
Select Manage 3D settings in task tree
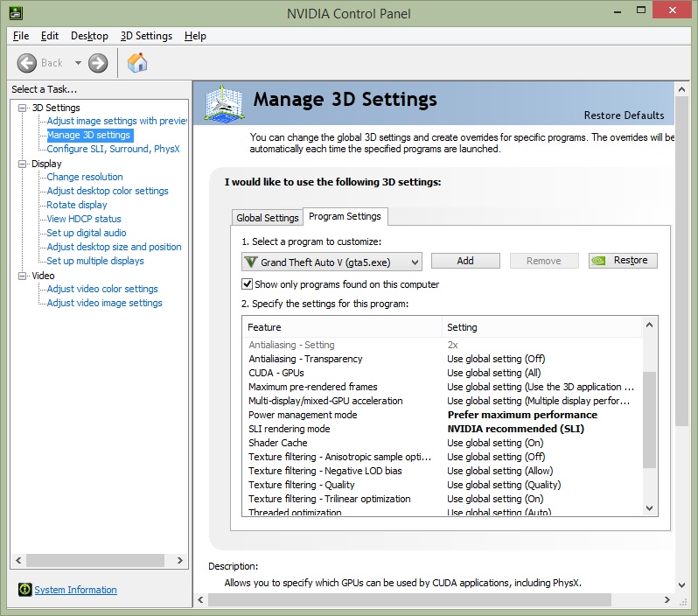click(88, 135)
